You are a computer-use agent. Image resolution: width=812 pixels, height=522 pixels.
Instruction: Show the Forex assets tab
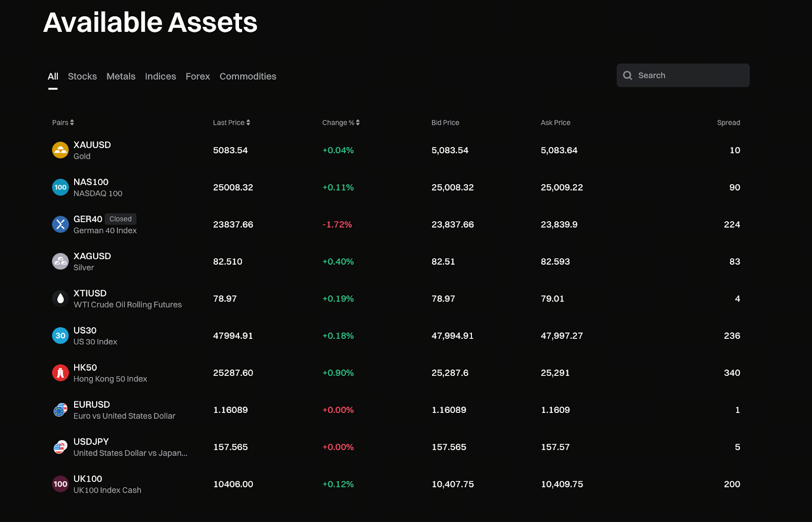tap(197, 77)
